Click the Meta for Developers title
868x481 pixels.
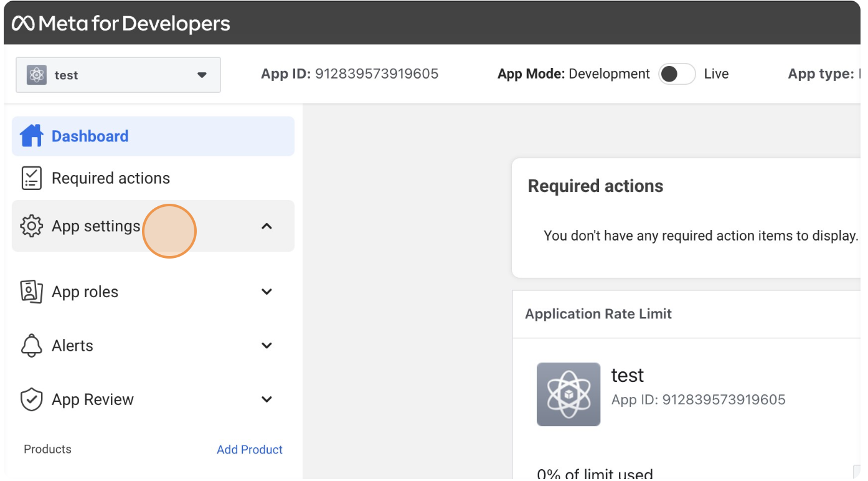pyautogui.click(x=134, y=24)
